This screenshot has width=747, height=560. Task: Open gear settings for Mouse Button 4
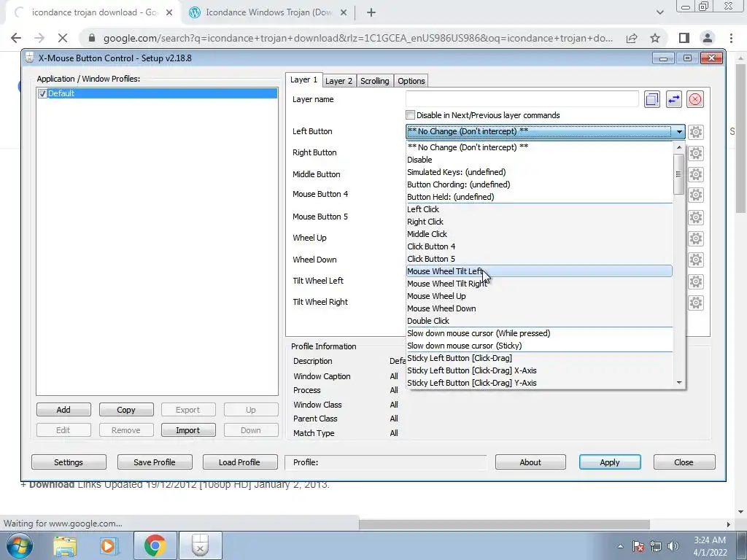pos(695,195)
